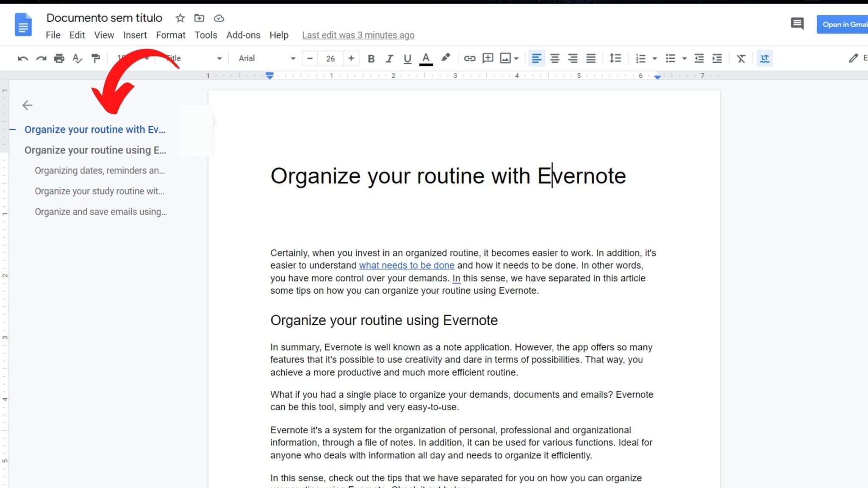The image size is (868, 488).
Task: Increase indent of paragraph
Action: [717, 58]
